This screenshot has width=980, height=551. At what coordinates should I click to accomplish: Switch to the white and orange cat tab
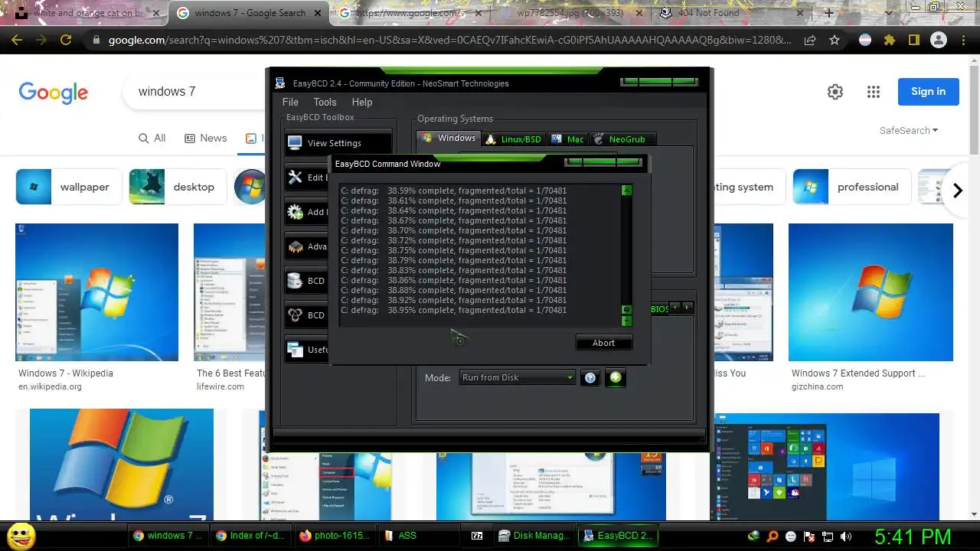pos(90,13)
